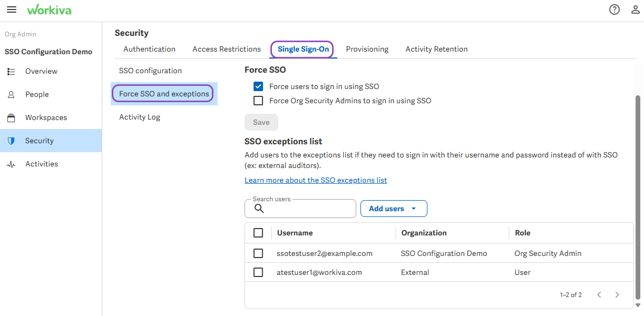Click the Save button
The height and width of the screenshot is (316, 644).
click(261, 122)
